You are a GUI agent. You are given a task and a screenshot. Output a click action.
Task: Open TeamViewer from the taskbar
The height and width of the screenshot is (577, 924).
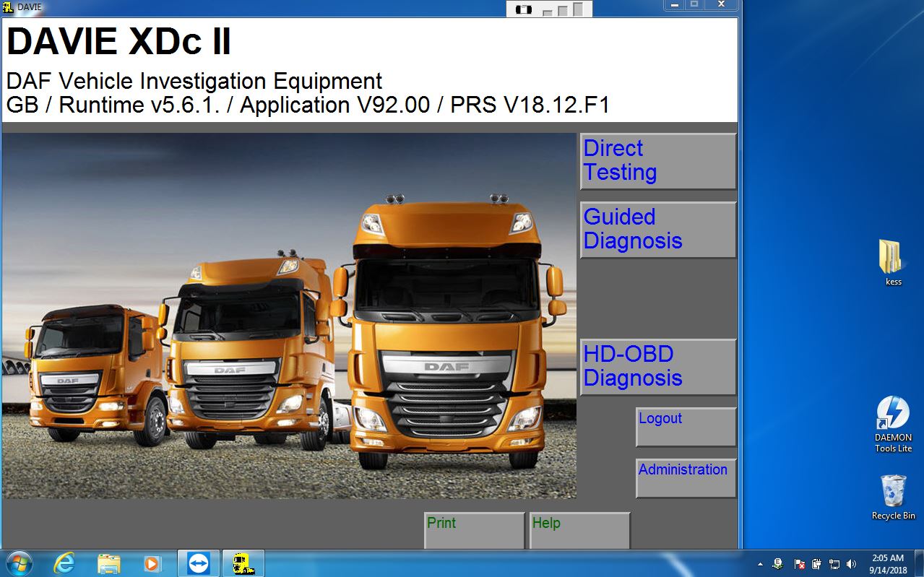point(197,563)
